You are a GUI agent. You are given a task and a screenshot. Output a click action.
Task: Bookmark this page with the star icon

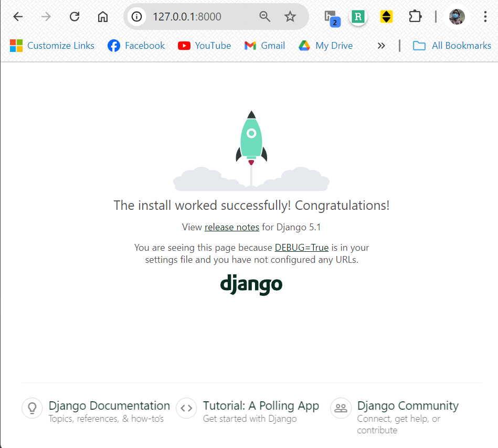[290, 17]
